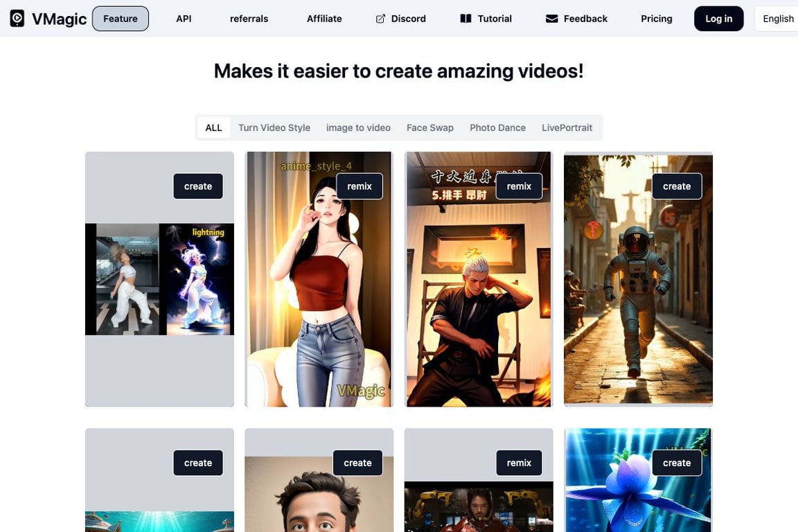Click remix on the anime_style_4 card
798x532 pixels.
tap(360, 186)
